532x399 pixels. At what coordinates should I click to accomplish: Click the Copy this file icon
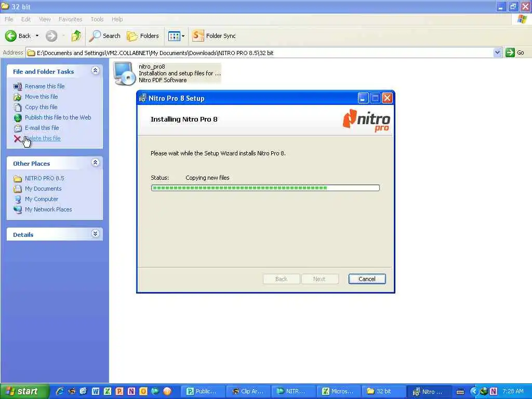coord(18,108)
